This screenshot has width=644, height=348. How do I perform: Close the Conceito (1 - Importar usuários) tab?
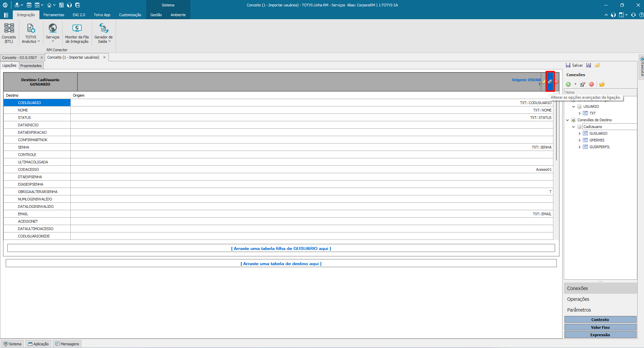[104, 57]
